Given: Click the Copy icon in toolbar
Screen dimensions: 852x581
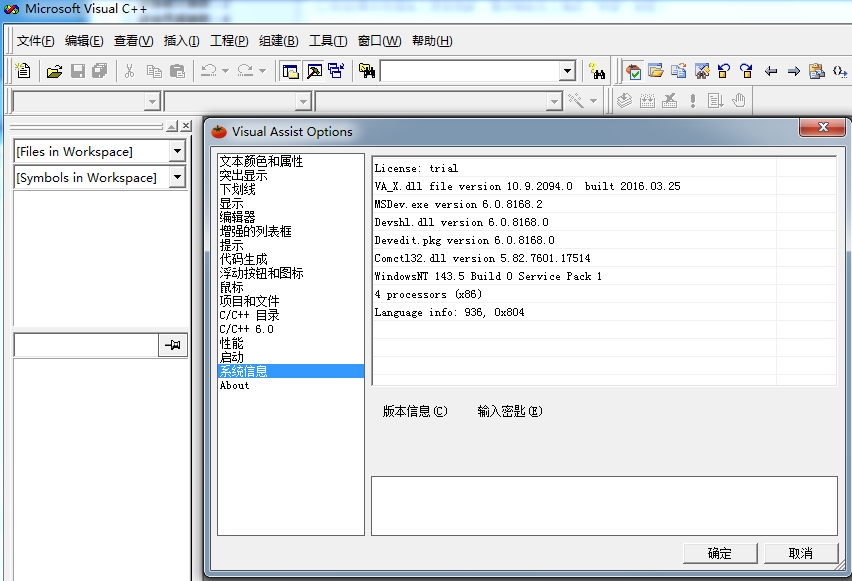Looking at the screenshot, I should coord(154,71).
